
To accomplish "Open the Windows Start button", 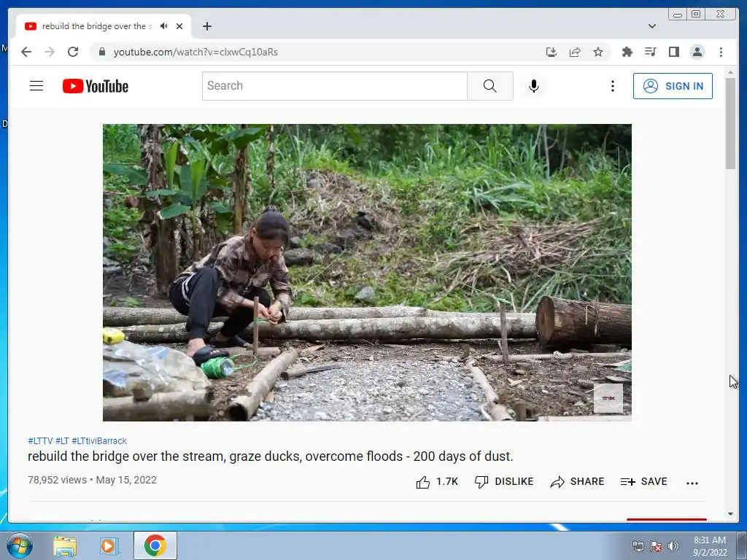I will (19, 545).
